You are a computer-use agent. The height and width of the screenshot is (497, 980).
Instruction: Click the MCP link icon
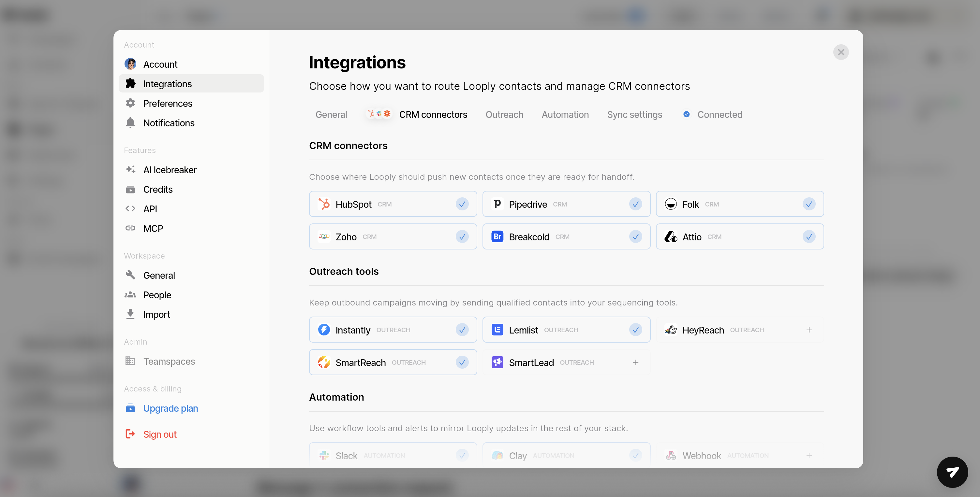pos(130,228)
